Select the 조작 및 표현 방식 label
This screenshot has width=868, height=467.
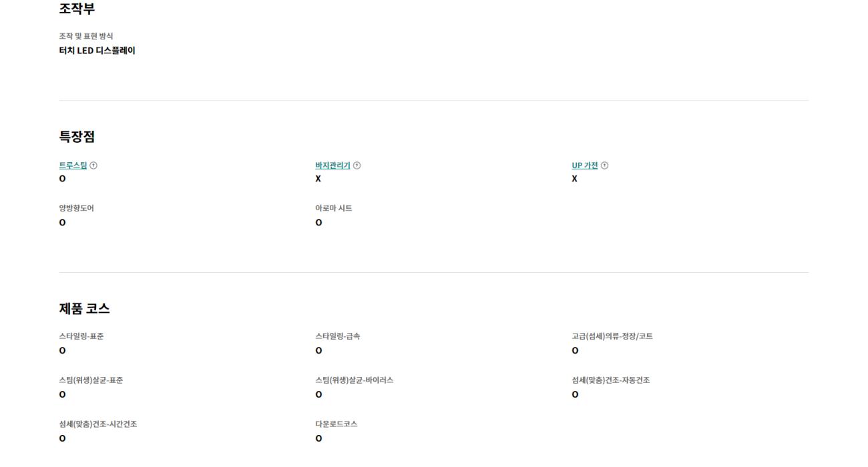(86, 36)
